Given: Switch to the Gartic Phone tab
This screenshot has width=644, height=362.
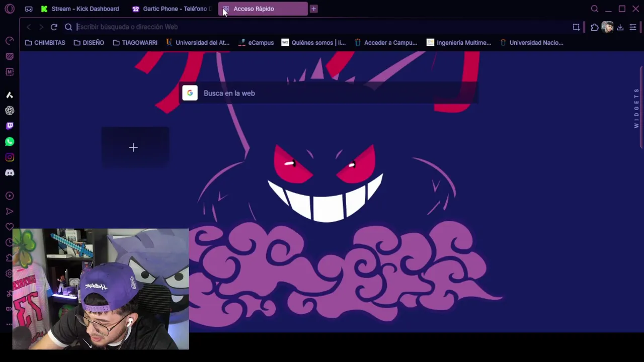Looking at the screenshot, I should pyautogui.click(x=172, y=9).
